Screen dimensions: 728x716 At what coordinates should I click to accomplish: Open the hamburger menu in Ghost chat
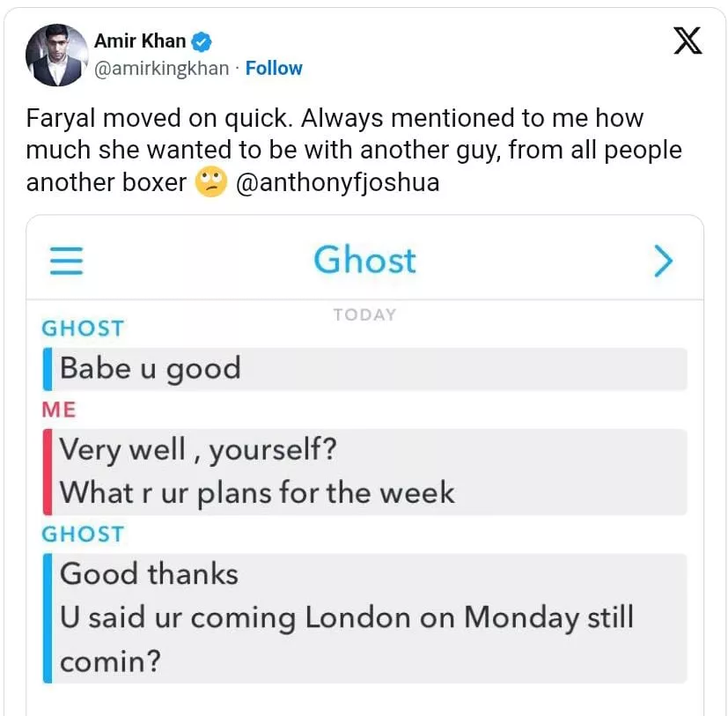click(x=66, y=261)
